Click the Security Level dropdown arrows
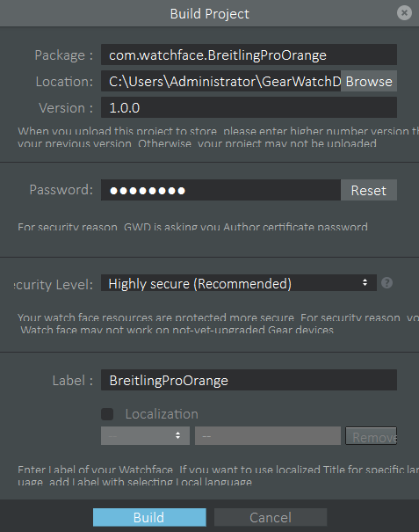The image size is (419, 532). pyautogui.click(x=365, y=282)
